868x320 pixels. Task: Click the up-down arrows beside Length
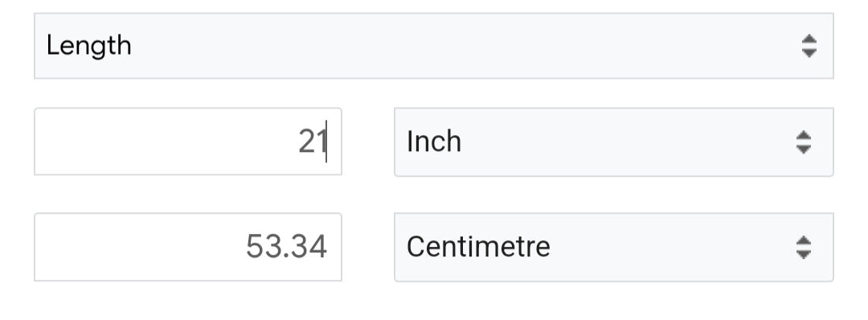[809, 46]
